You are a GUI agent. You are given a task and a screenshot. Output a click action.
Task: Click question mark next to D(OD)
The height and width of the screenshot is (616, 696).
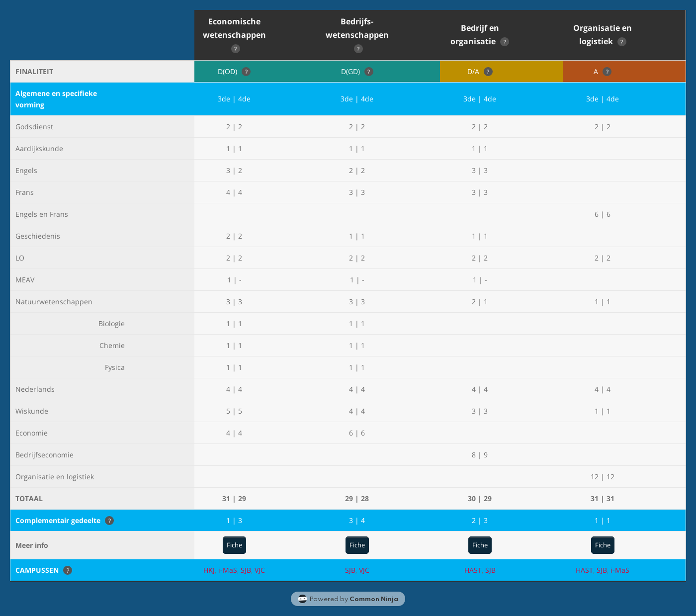pyautogui.click(x=246, y=72)
